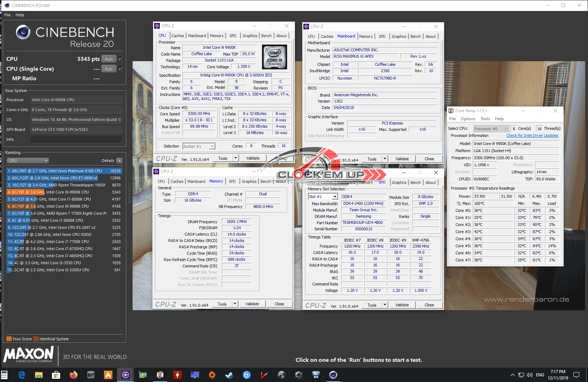Toggle the CPU (Single Core) test checkbox
Image resolution: width=588 pixels, height=382 pixels.
point(121,69)
